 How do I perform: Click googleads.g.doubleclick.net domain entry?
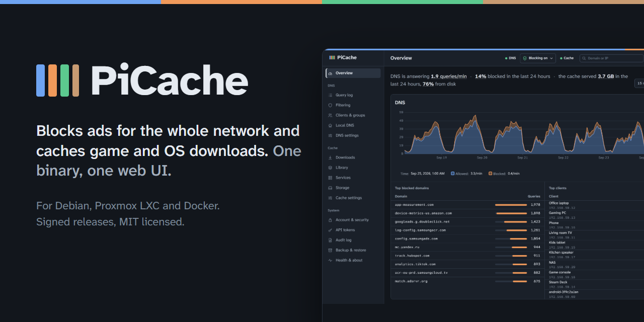point(422,222)
